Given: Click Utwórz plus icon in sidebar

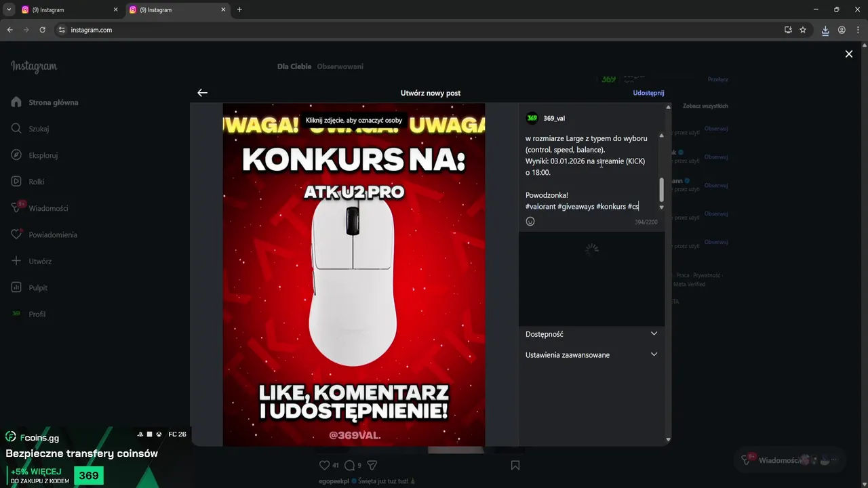Looking at the screenshot, I should pos(16,261).
